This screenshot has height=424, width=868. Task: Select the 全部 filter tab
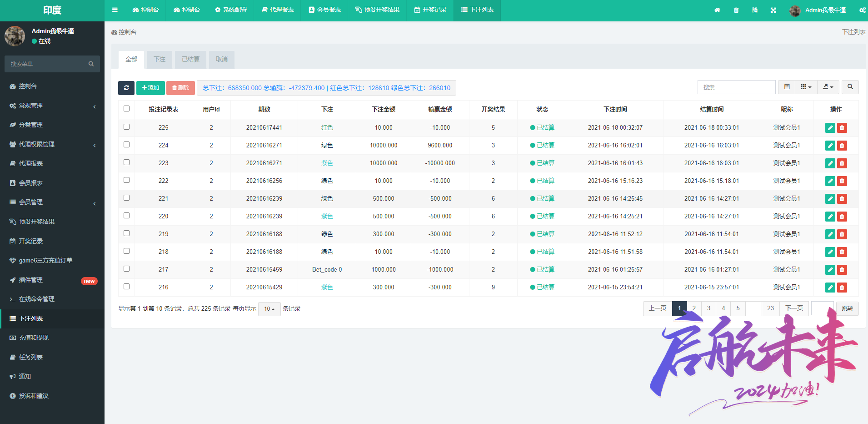[x=131, y=60]
